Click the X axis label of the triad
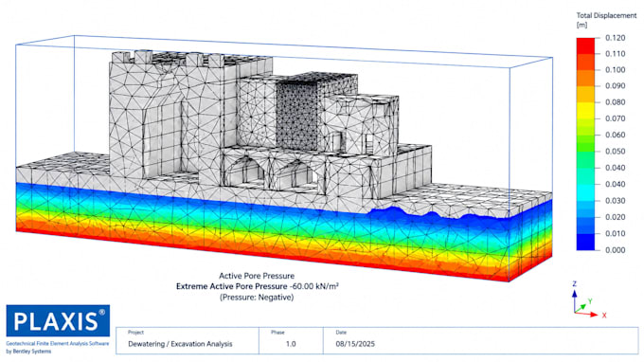The image size is (644, 362). click(604, 316)
